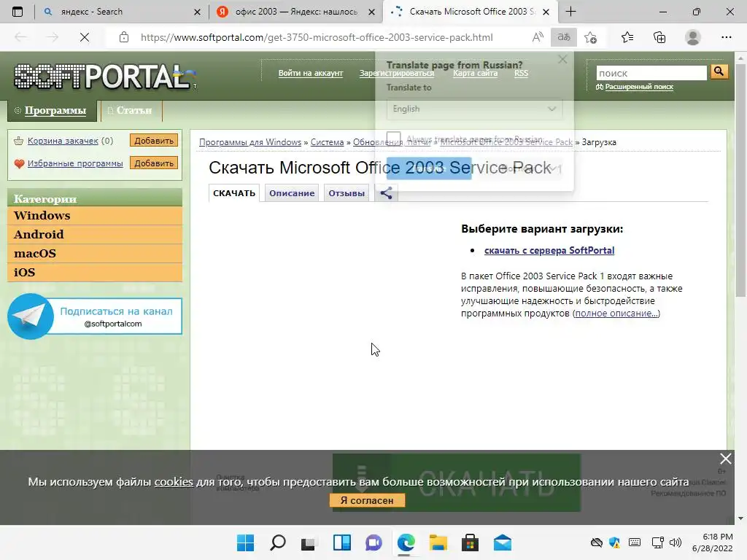Click the share icon next to Отзывы
The height and width of the screenshot is (560, 747).
387,192
